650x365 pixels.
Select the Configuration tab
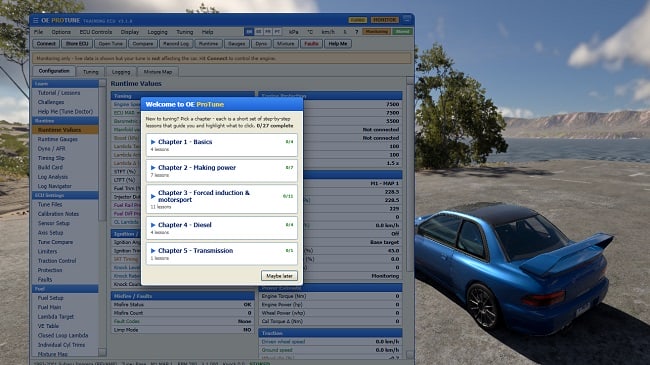coord(54,71)
